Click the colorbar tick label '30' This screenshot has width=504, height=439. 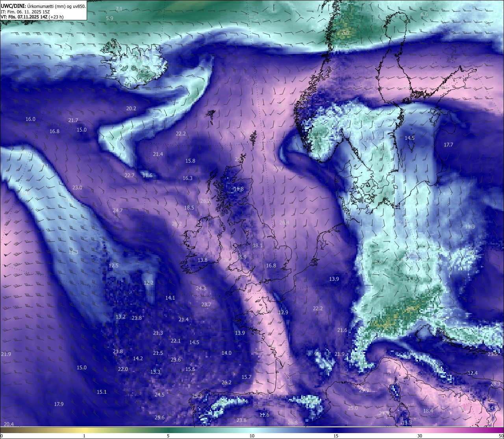click(x=420, y=436)
